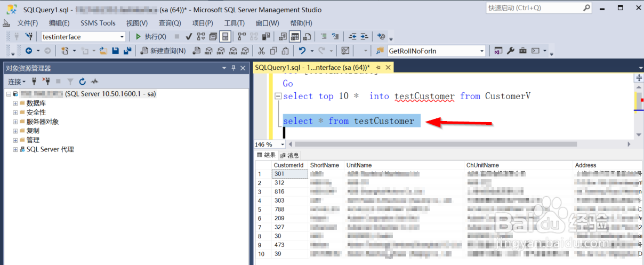The image size is (644, 265).
Task: Click the Uncomment Selected Lines icon
Action: click(335, 37)
